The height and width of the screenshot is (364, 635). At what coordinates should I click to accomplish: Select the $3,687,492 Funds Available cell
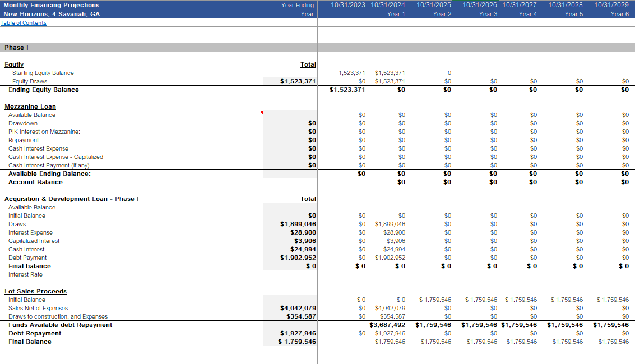pyautogui.click(x=387, y=325)
